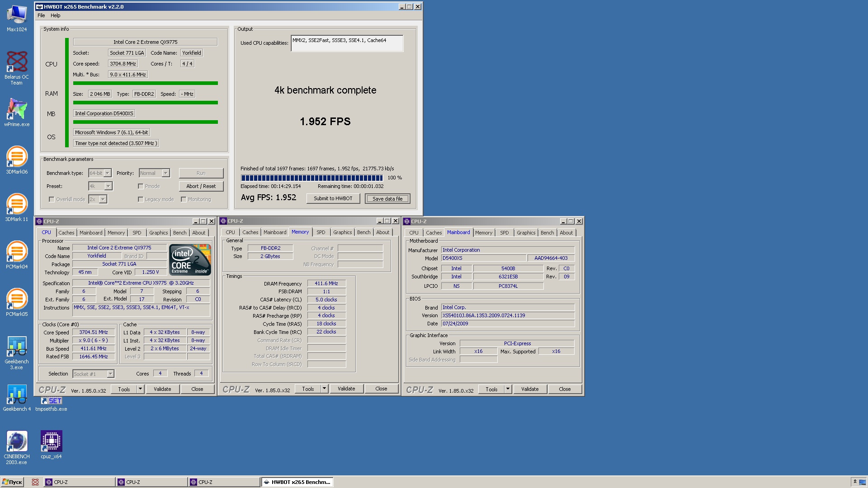
Task: Click Mainboard CPU-Z window title icon
Action: pyautogui.click(x=407, y=221)
